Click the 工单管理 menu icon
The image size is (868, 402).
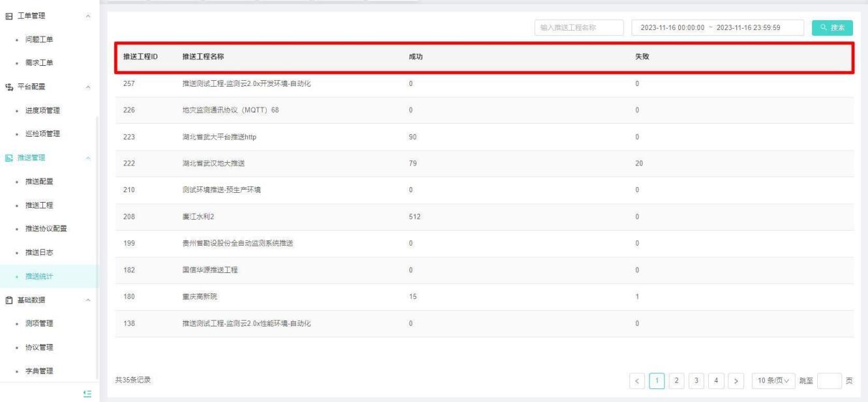pyautogui.click(x=8, y=16)
